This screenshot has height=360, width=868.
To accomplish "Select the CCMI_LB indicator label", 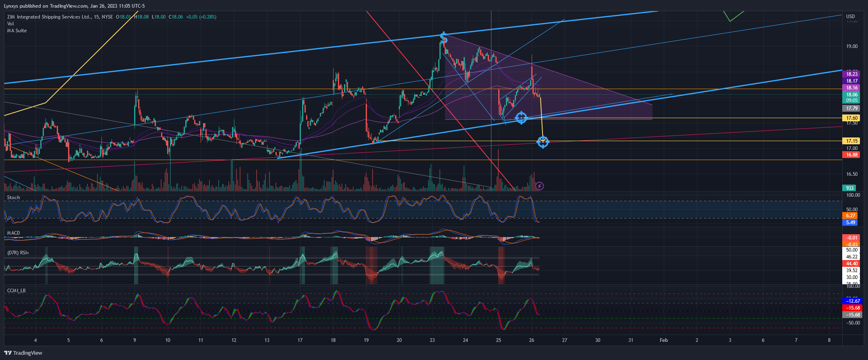I will (x=16, y=291).
